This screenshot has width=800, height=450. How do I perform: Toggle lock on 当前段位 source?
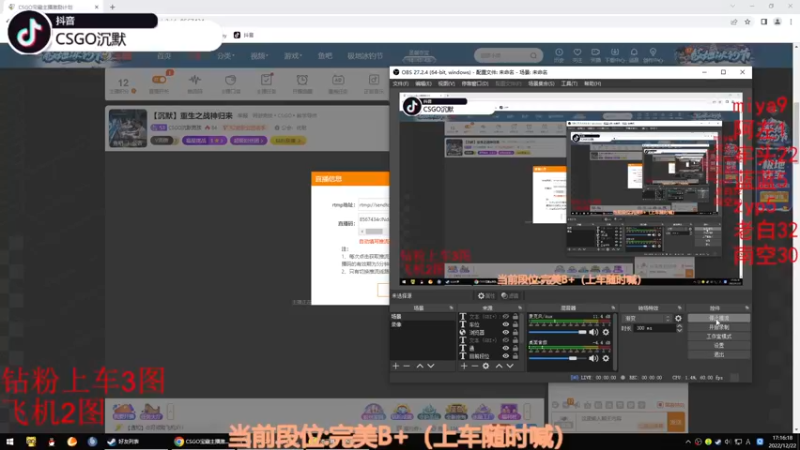515,356
